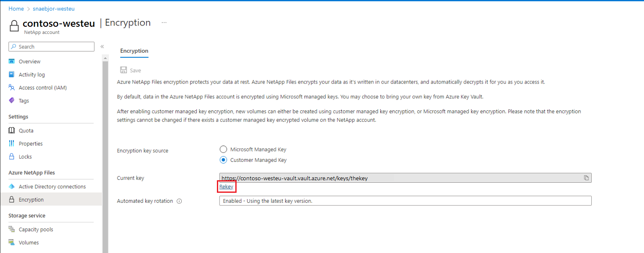
Task: Open the ellipsis more options menu
Action: tap(164, 22)
